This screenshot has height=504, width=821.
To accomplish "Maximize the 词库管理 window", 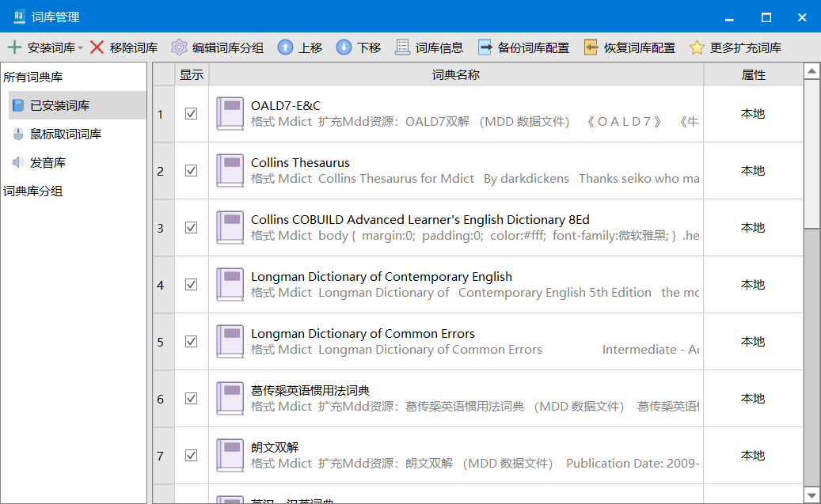I will [766, 17].
